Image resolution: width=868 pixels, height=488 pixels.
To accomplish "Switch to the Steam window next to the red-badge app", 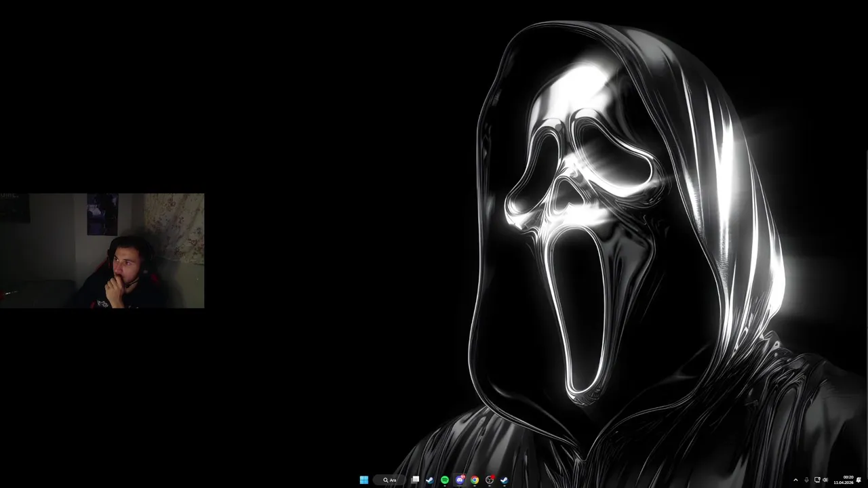I will point(505,480).
